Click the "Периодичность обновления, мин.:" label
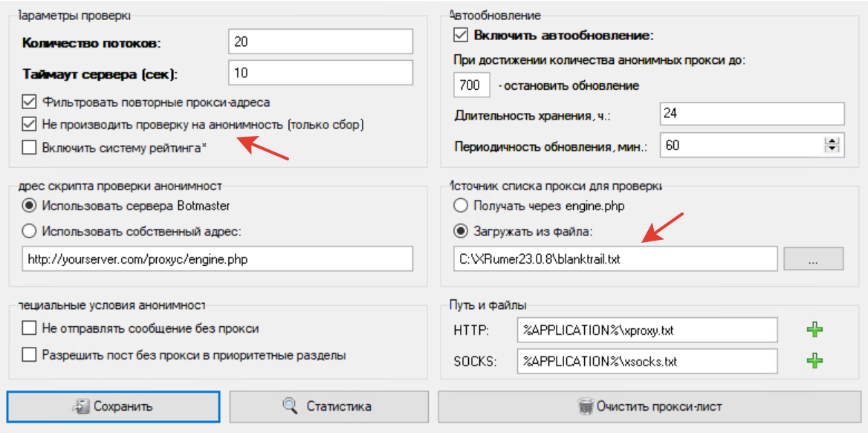 tap(552, 146)
